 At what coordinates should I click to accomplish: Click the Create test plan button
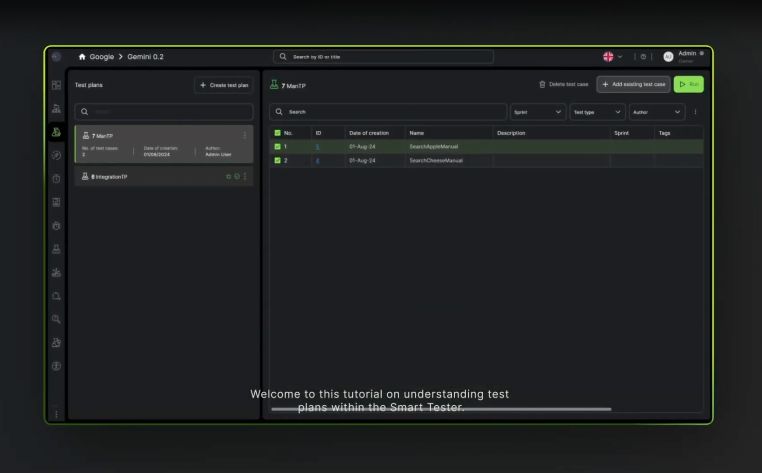coord(224,85)
